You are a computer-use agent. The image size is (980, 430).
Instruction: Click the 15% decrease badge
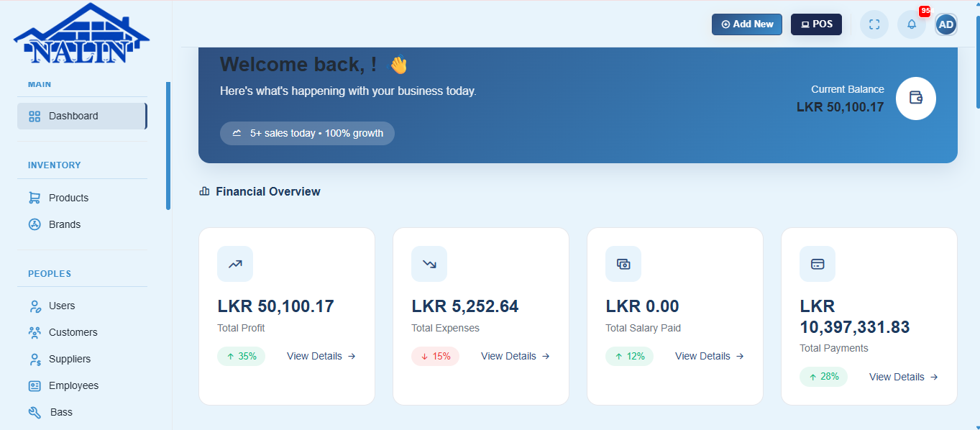click(x=435, y=356)
